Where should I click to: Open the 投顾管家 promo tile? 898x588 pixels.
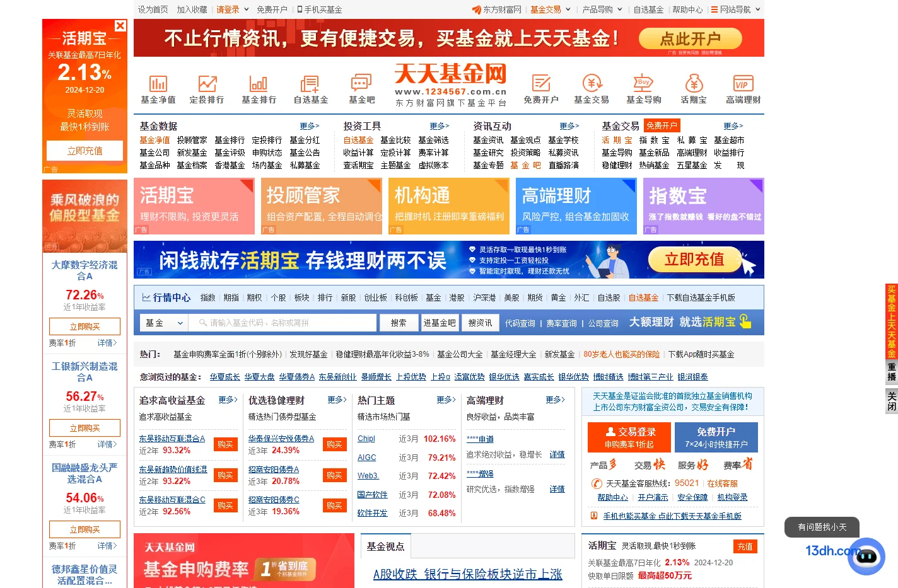(322, 206)
